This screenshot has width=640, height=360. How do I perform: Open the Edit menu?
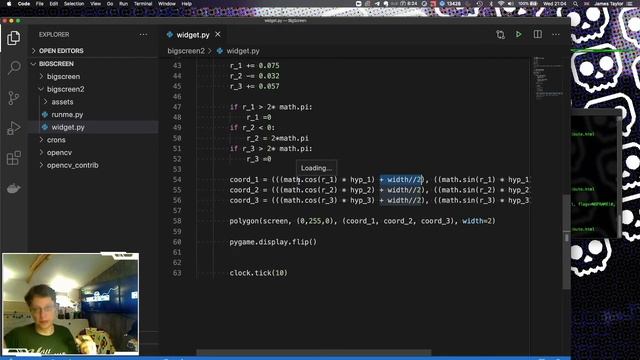53,4
